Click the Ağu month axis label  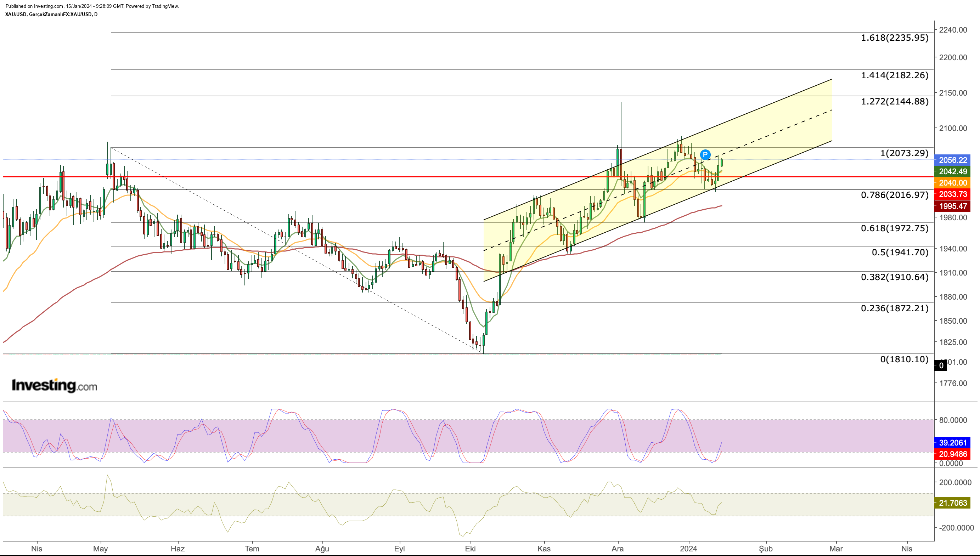pyautogui.click(x=322, y=549)
